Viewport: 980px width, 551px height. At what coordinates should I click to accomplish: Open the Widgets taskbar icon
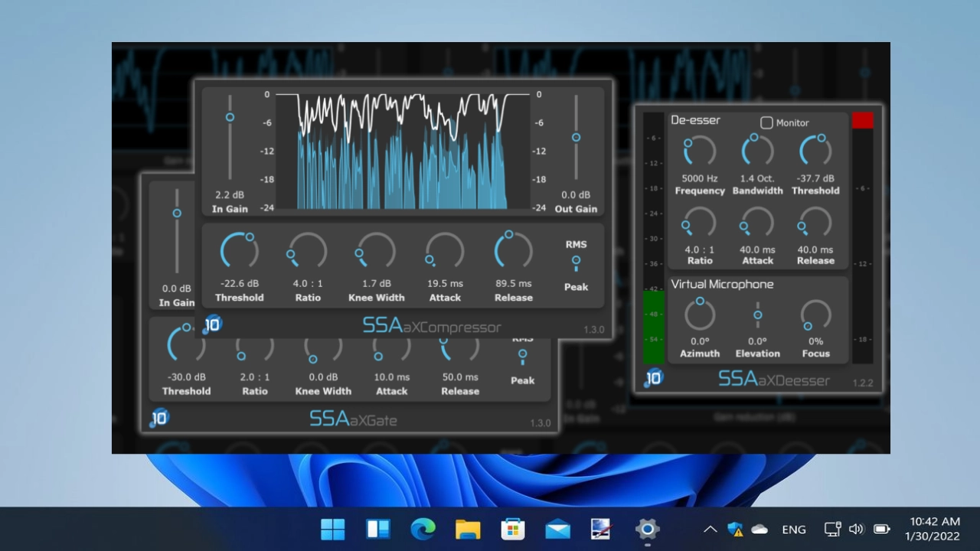378,529
